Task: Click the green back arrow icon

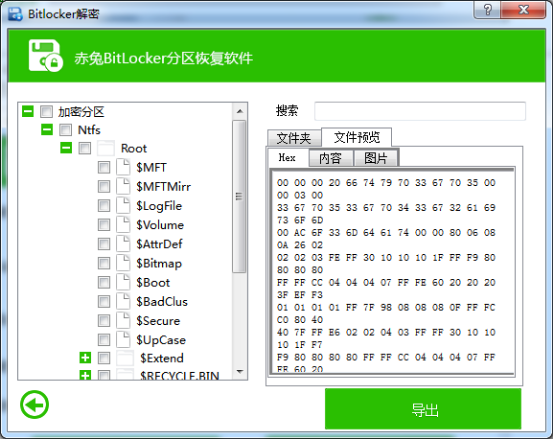Action: pyautogui.click(x=35, y=405)
